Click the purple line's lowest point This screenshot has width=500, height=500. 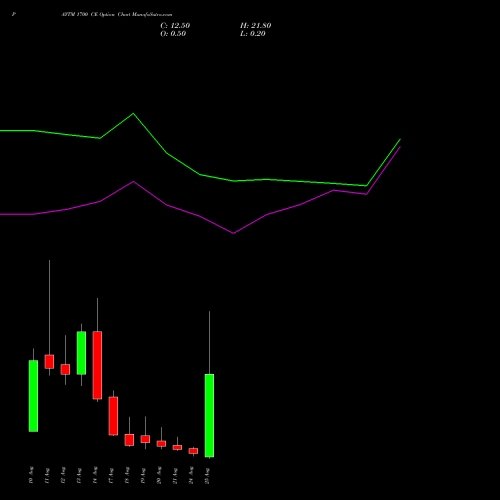233,233
